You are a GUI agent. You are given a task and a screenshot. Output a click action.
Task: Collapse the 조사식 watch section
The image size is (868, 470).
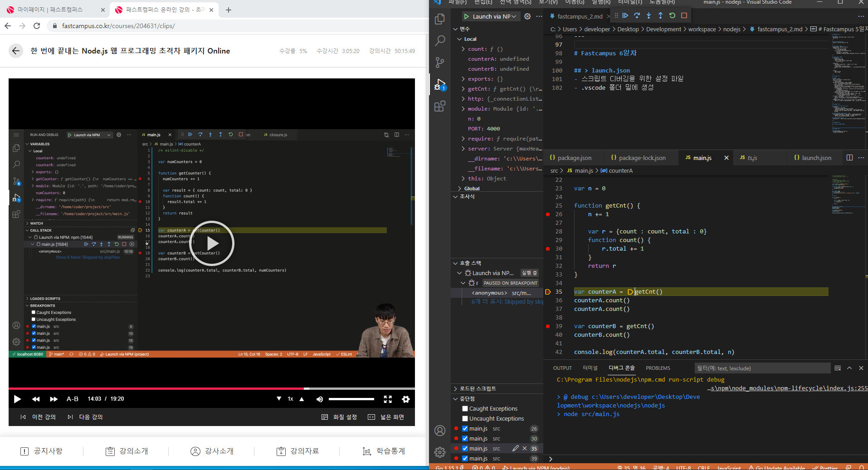(x=497, y=196)
